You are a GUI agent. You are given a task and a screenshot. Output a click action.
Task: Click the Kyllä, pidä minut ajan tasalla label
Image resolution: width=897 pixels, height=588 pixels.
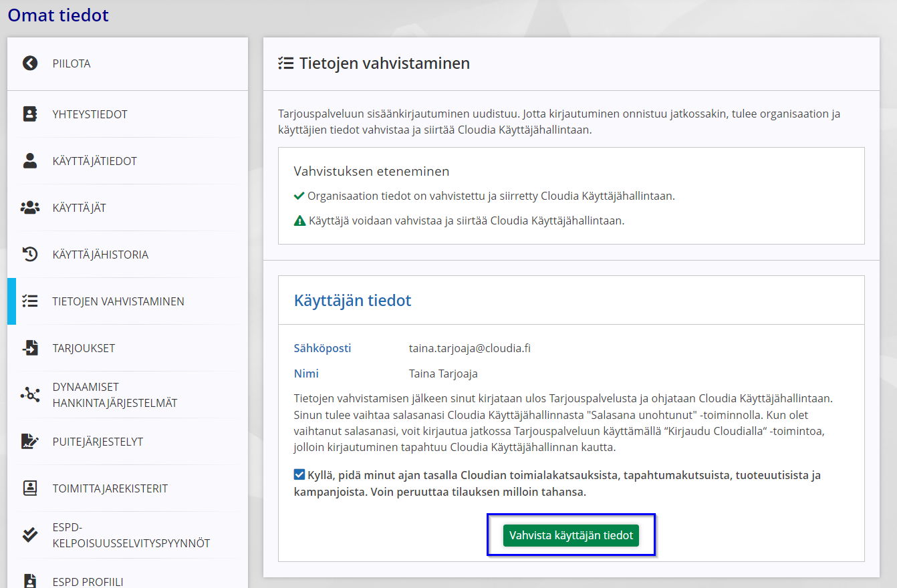557,484
